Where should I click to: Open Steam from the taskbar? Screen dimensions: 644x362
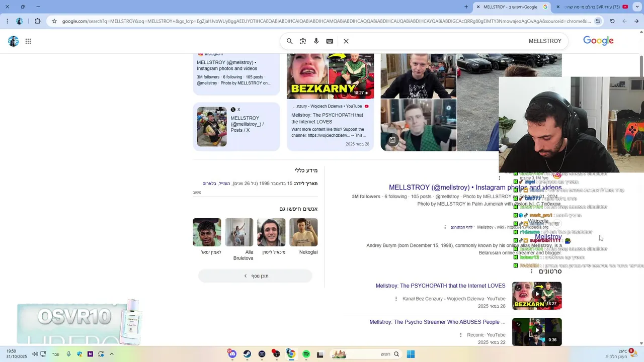pos(247,354)
